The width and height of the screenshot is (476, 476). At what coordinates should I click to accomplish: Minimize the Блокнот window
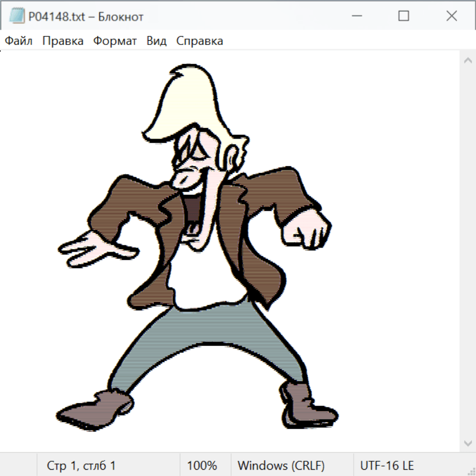[x=355, y=16]
